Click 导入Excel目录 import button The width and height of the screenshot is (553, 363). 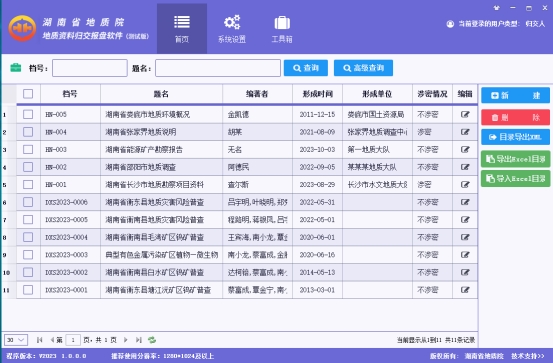(515, 179)
